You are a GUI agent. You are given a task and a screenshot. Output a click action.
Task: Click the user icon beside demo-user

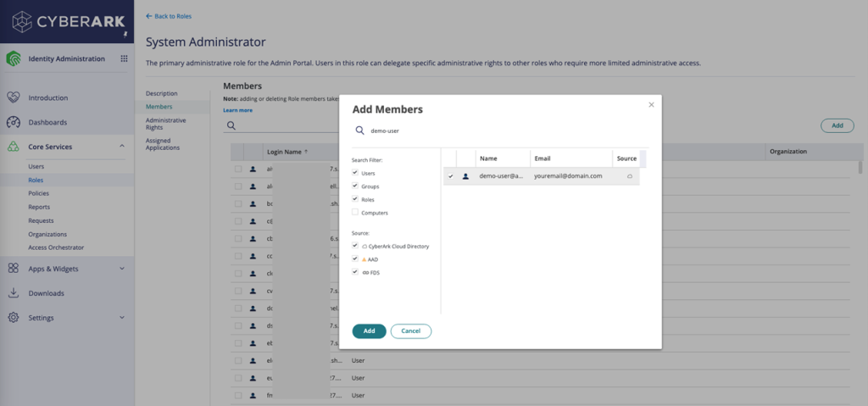[465, 176]
